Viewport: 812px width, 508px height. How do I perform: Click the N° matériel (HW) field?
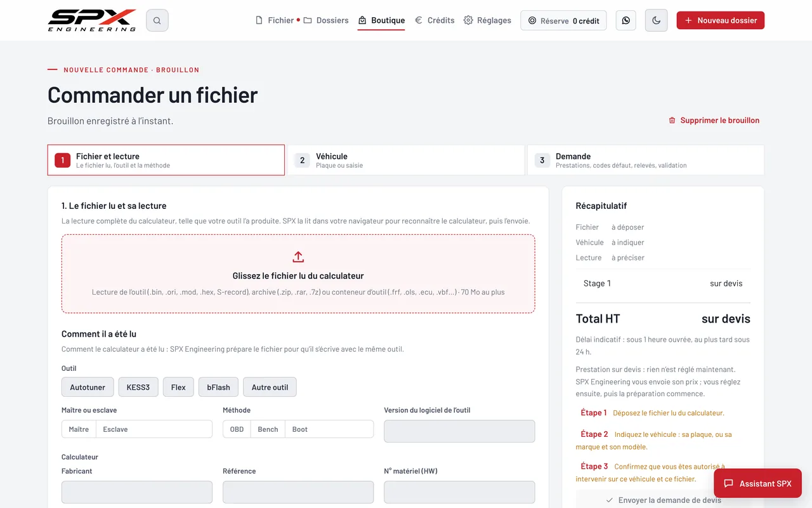pyautogui.click(x=459, y=492)
